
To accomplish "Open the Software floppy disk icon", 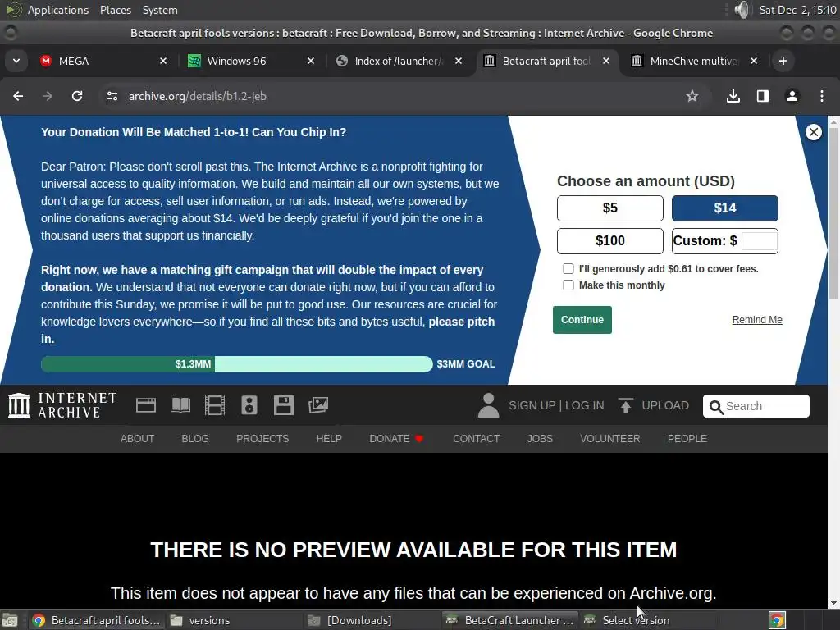I will click(283, 405).
